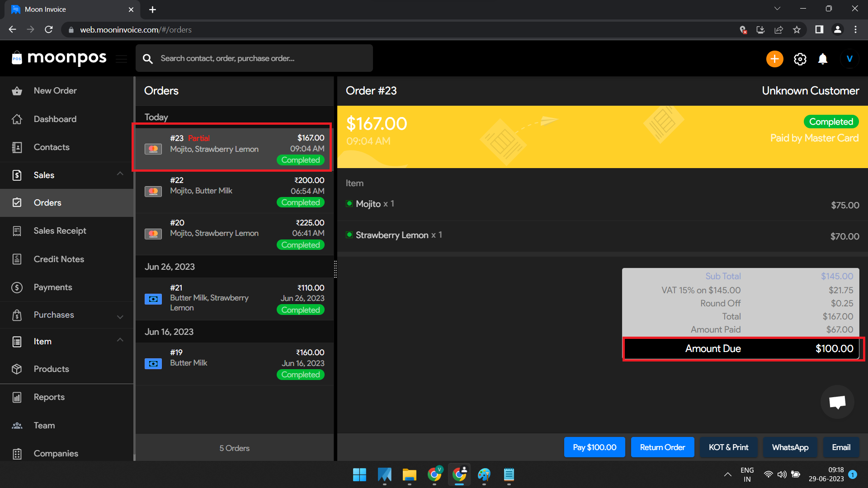Open Reports via the bar chart icon
868x488 pixels.
click(17, 397)
